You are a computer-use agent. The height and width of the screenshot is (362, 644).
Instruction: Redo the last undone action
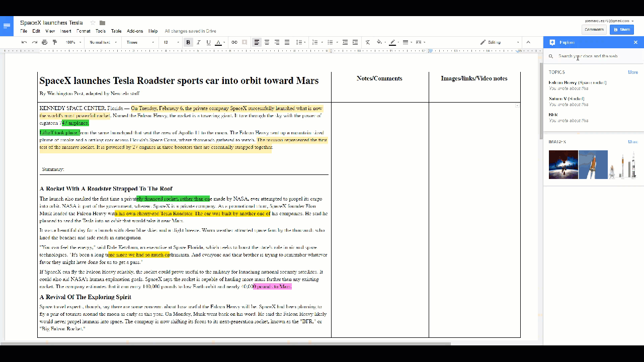(34, 42)
